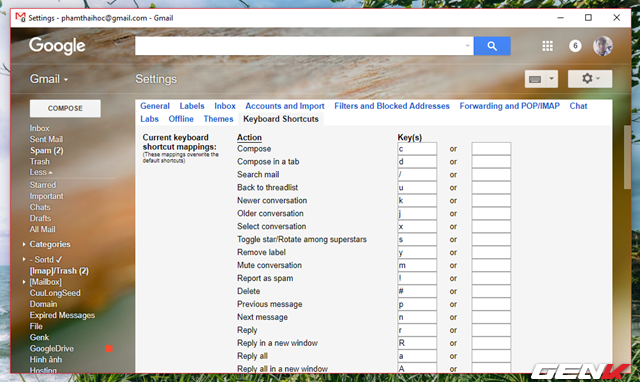Open the Google apps grid icon

[x=547, y=46]
